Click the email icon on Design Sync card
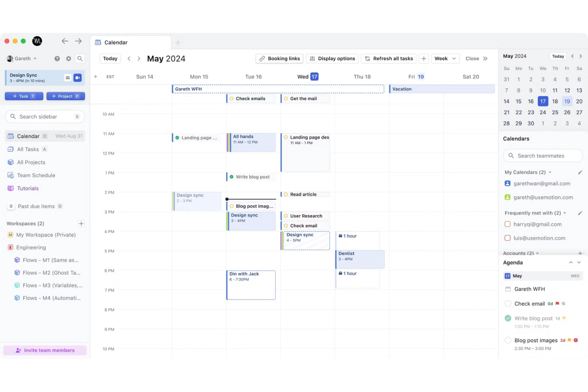 pos(68,78)
